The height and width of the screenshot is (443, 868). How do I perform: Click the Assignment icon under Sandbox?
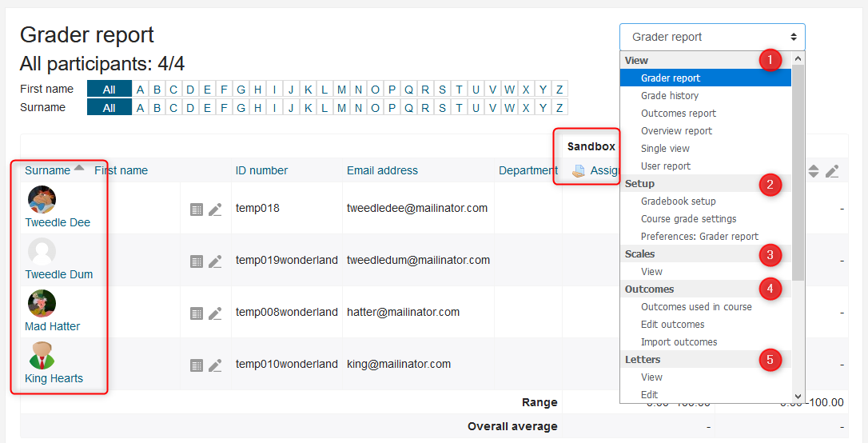click(579, 170)
